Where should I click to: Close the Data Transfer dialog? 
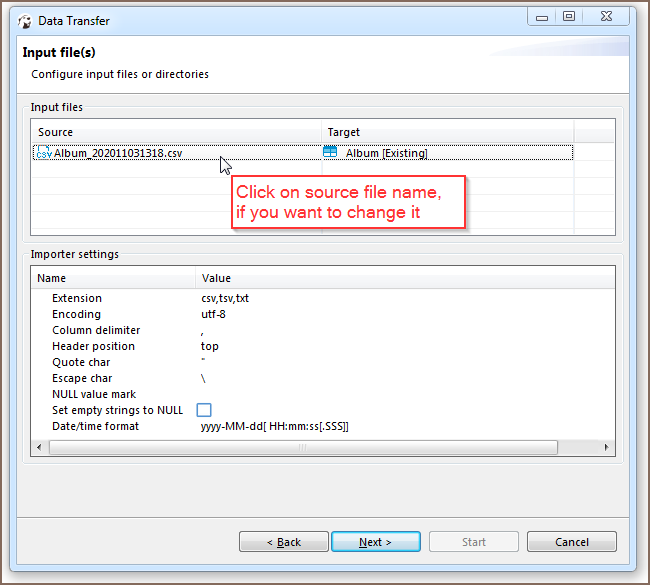click(606, 17)
